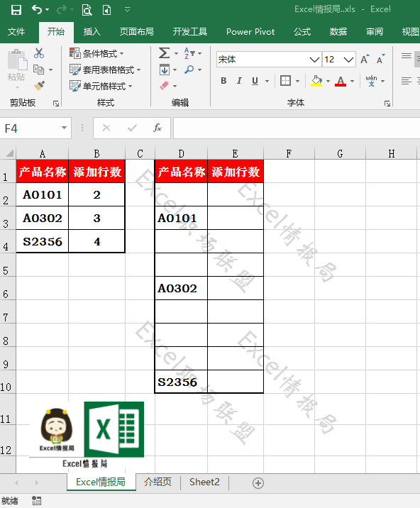
Task: Switch to the 数据 Data tab
Action: pos(338,32)
